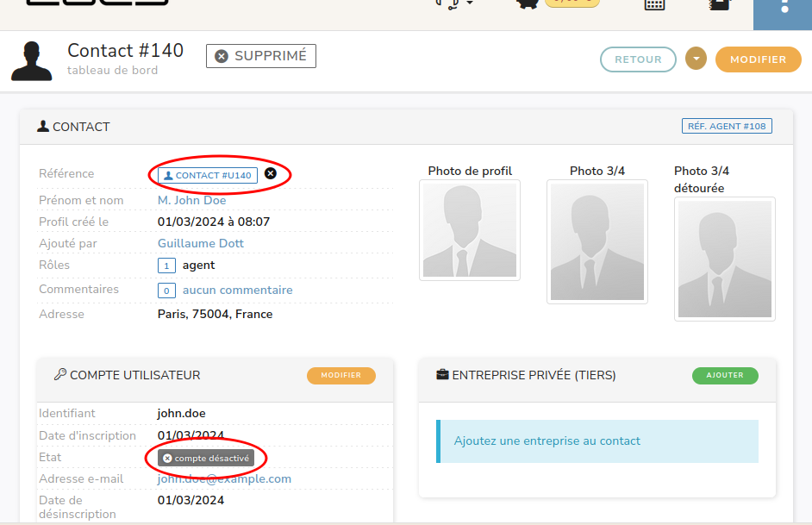Click the SUPPRIMÉ status badge

261,56
